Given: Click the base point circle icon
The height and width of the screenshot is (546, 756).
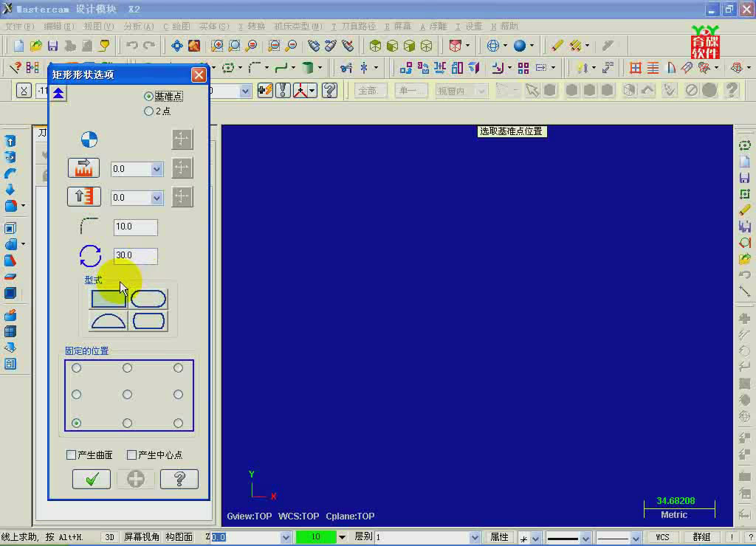Looking at the screenshot, I should point(89,139).
